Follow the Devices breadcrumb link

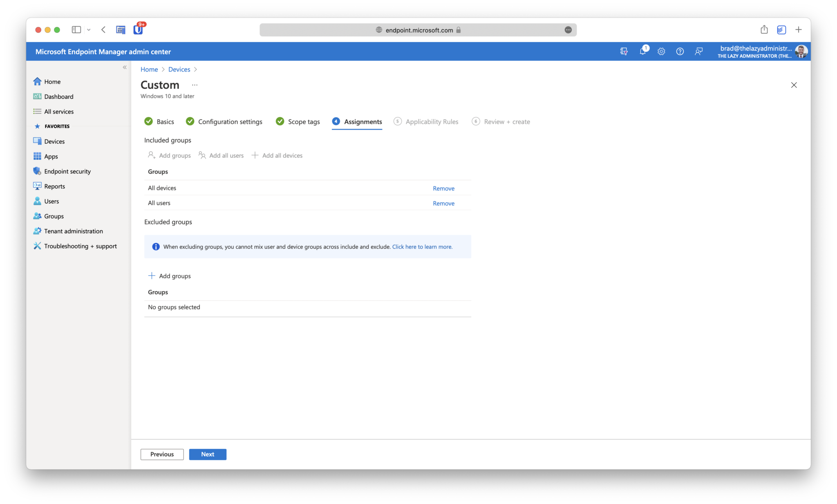179,69
